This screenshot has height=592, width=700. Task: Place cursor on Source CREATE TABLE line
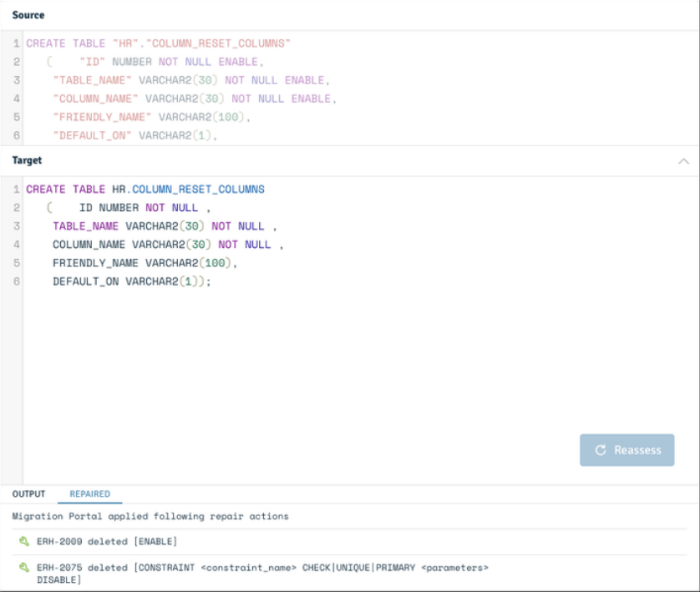point(159,43)
